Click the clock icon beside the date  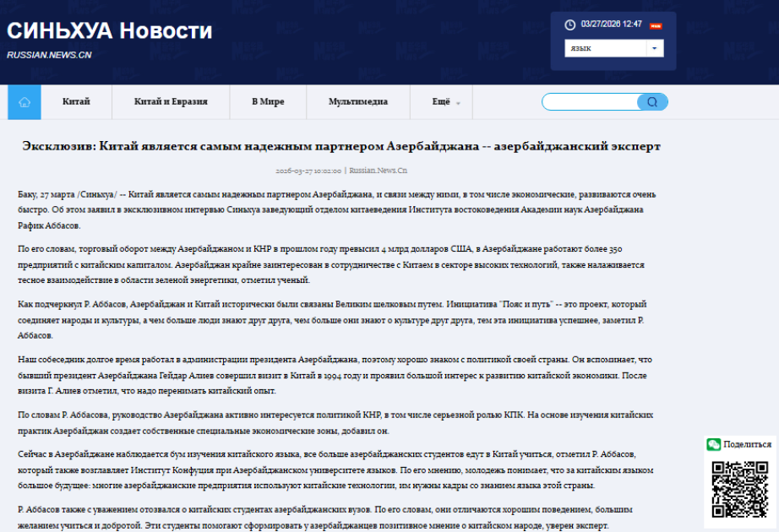[x=570, y=24]
